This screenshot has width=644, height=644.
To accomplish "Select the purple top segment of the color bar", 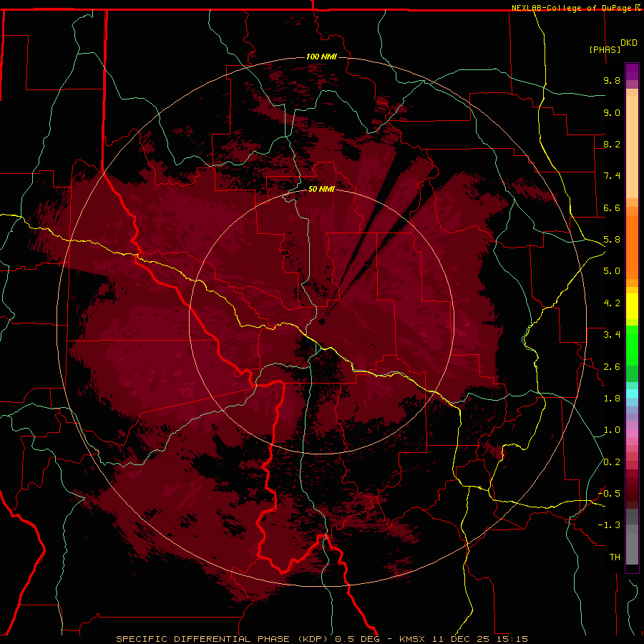I will point(632,72).
